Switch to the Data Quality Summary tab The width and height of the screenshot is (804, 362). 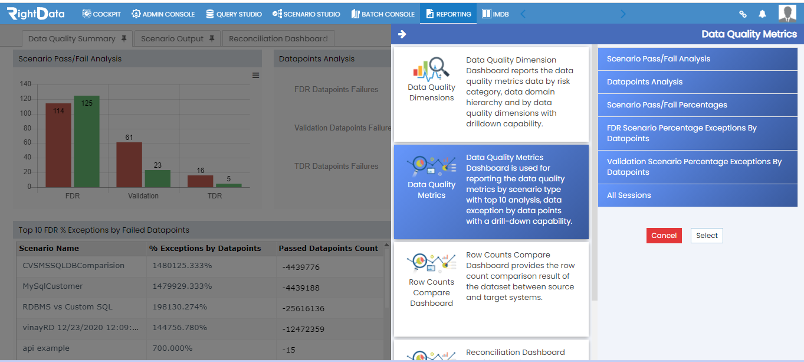77,38
